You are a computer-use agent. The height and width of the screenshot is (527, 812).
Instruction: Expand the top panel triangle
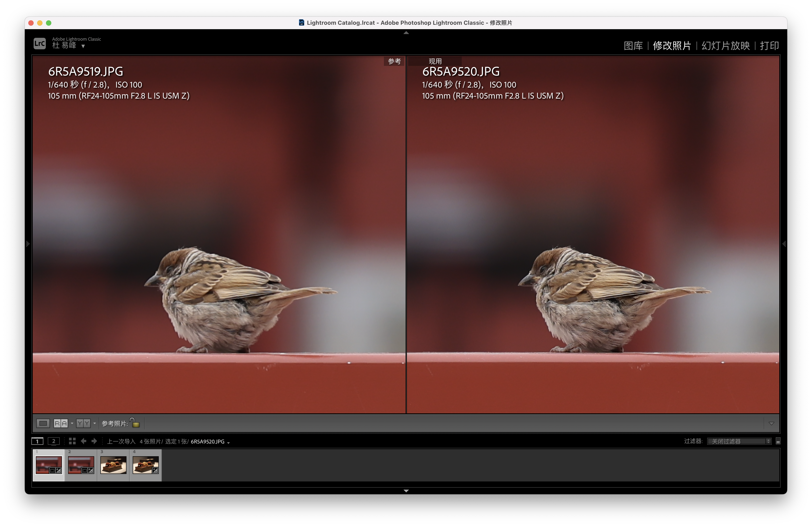point(406,33)
